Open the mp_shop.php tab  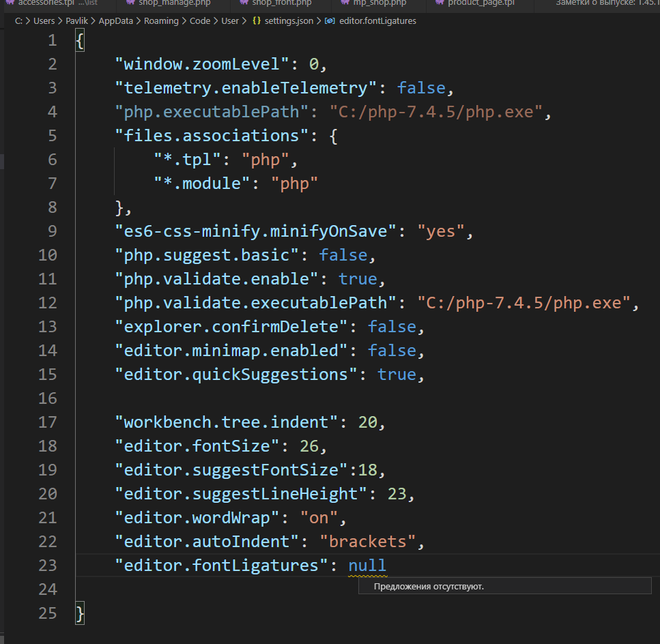[x=379, y=3]
